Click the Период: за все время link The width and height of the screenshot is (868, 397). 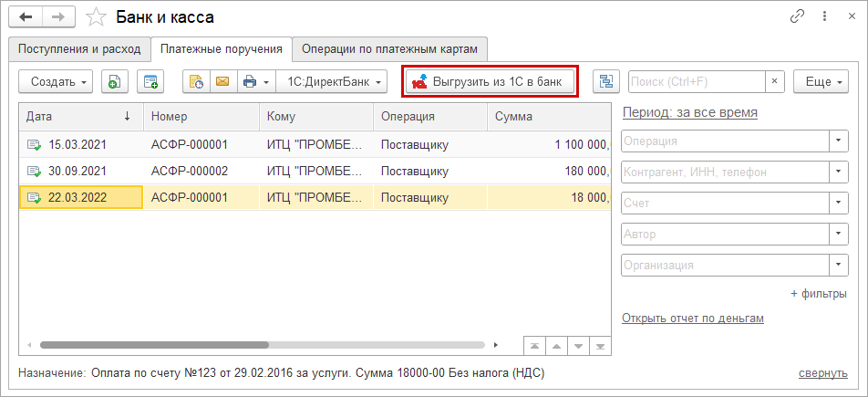pos(688,112)
